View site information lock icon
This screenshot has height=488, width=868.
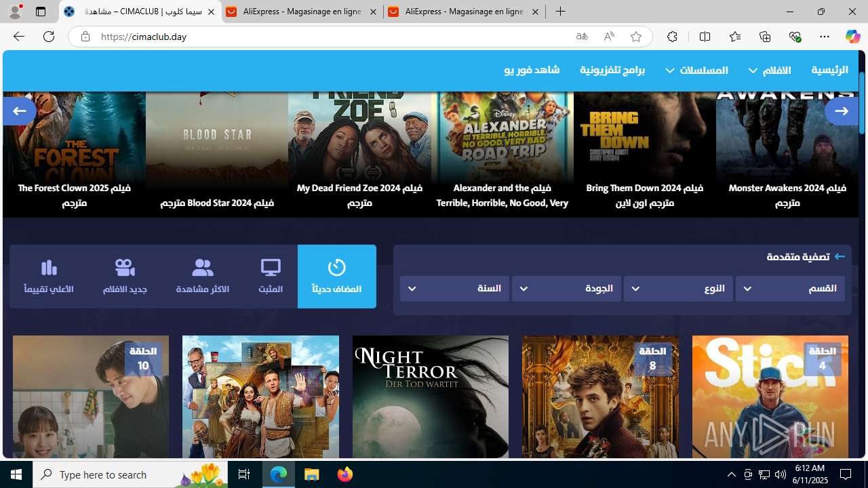click(85, 37)
